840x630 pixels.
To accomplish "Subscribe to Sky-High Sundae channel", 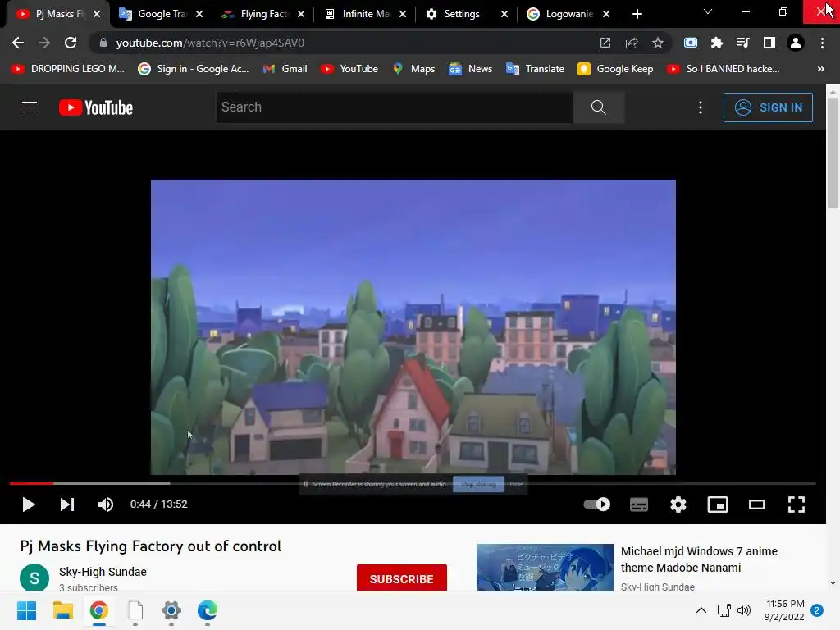I will (401, 578).
